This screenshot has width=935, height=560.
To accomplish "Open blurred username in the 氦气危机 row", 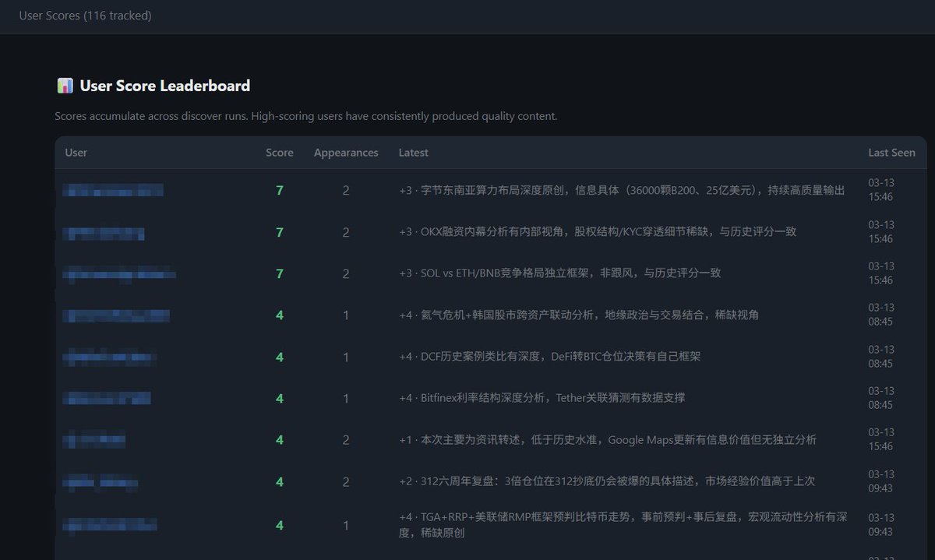I will [116, 315].
